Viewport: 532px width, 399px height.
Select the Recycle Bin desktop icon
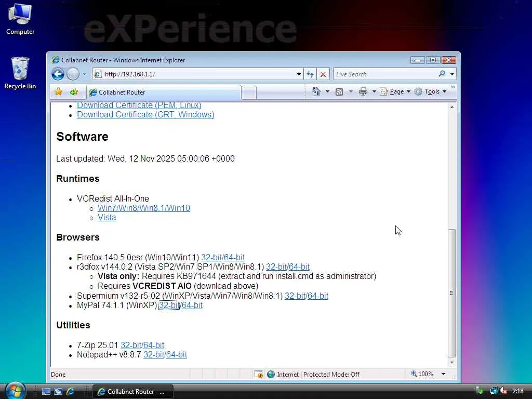[20, 73]
